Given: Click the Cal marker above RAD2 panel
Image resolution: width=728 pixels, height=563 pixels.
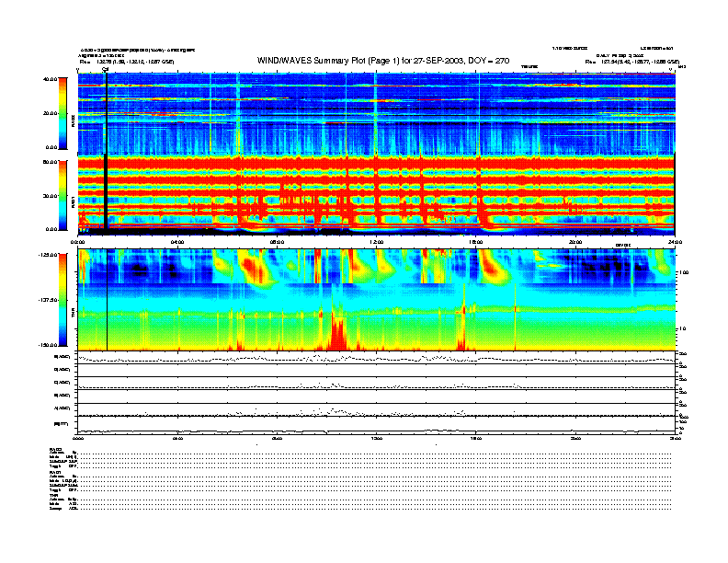Looking at the screenshot, I should point(106,69).
